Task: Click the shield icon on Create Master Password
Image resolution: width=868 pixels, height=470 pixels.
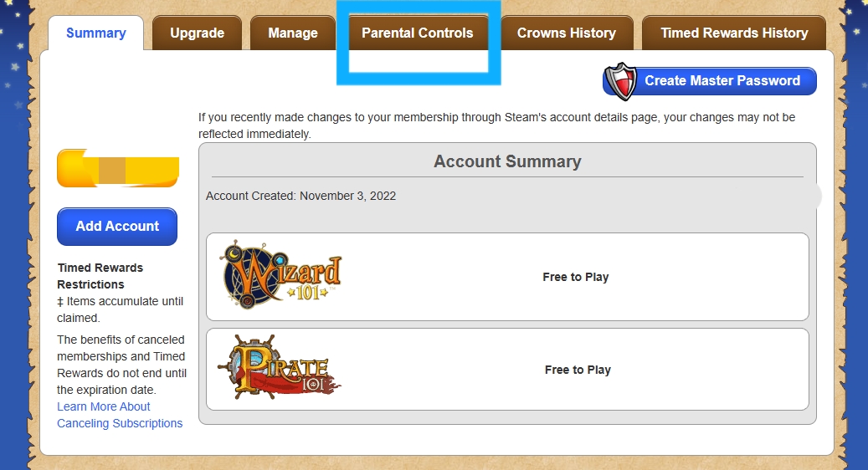Action: (x=620, y=81)
